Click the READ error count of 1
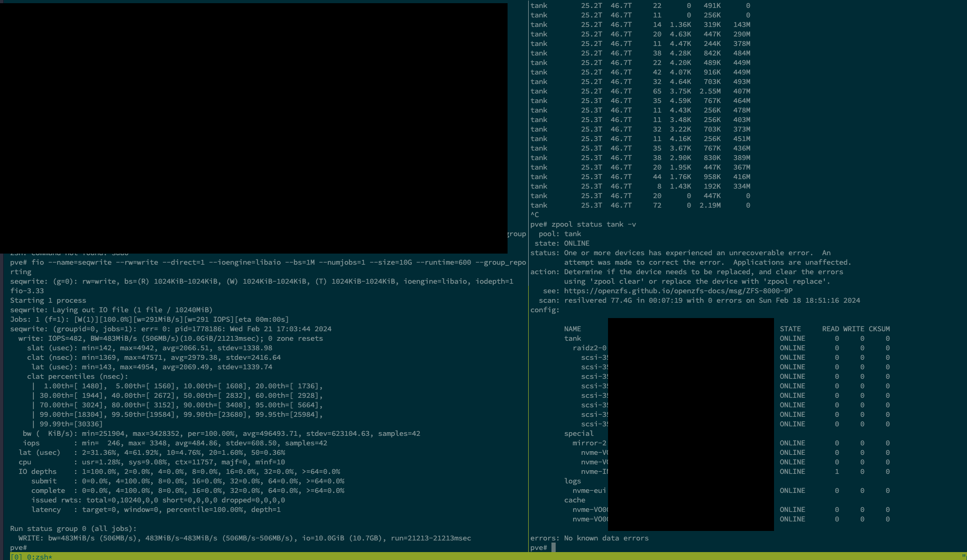The height and width of the screenshot is (560, 967). [837, 471]
